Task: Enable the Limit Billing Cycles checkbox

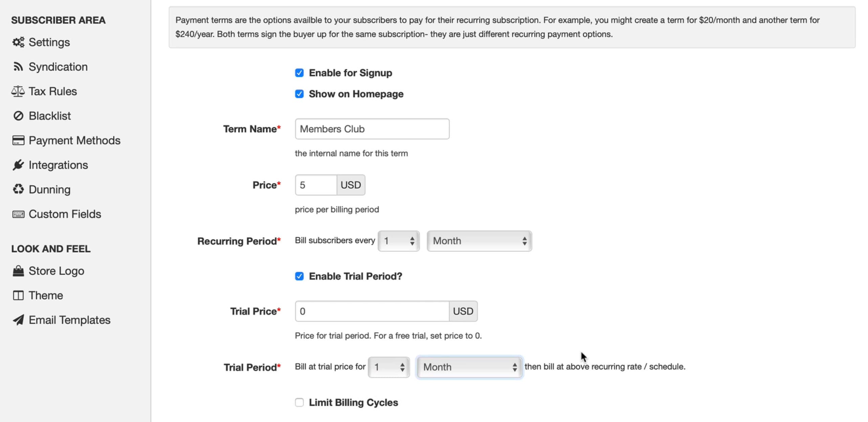Action: point(299,402)
